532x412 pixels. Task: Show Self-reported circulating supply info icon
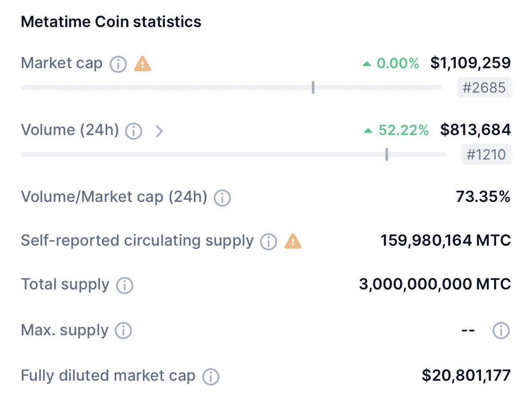268,242
